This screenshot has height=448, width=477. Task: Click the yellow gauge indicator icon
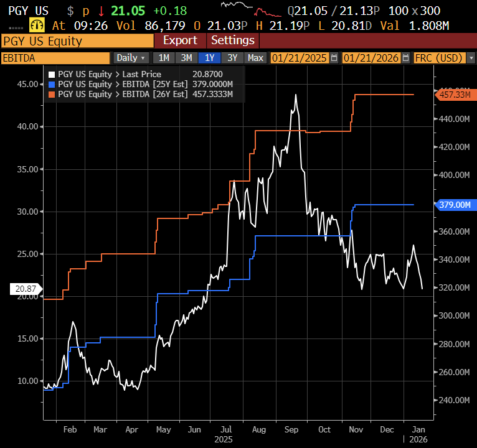[37, 26]
